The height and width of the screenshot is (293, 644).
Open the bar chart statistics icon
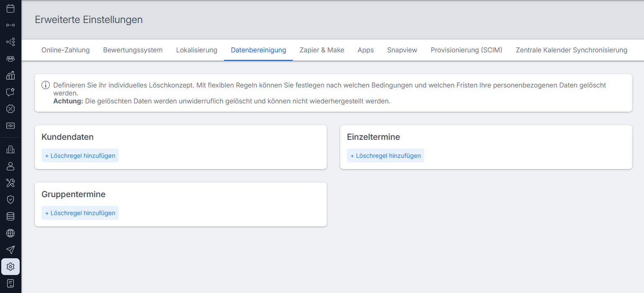pos(10,75)
